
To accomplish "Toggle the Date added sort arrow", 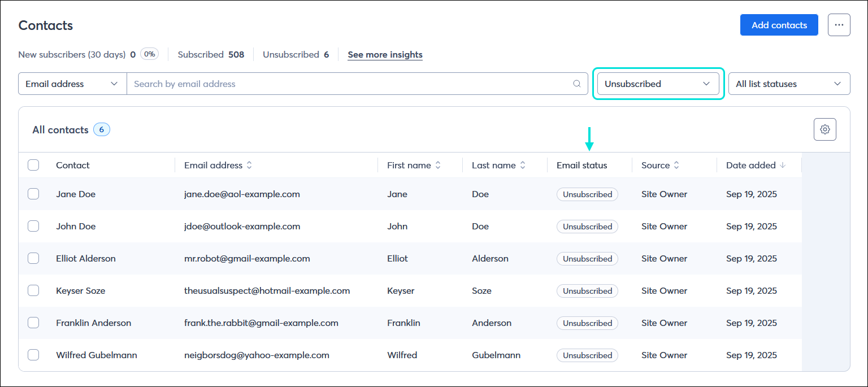I will coord(783,165).
